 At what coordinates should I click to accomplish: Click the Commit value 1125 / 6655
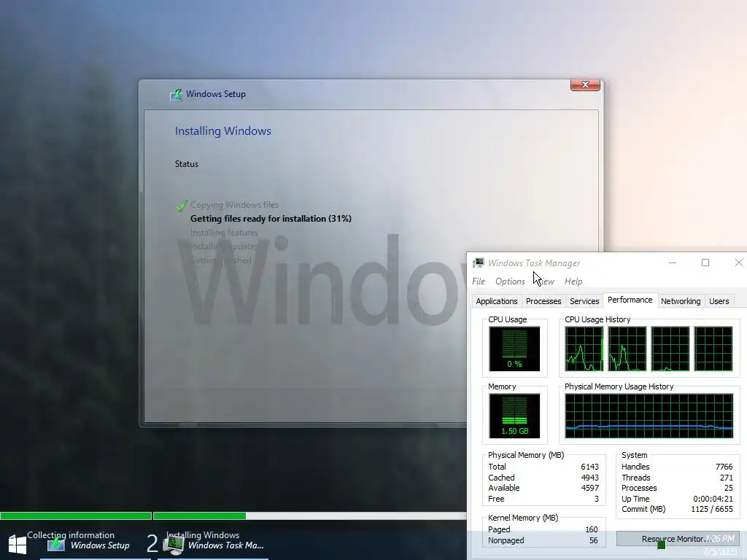pos(712,509)
